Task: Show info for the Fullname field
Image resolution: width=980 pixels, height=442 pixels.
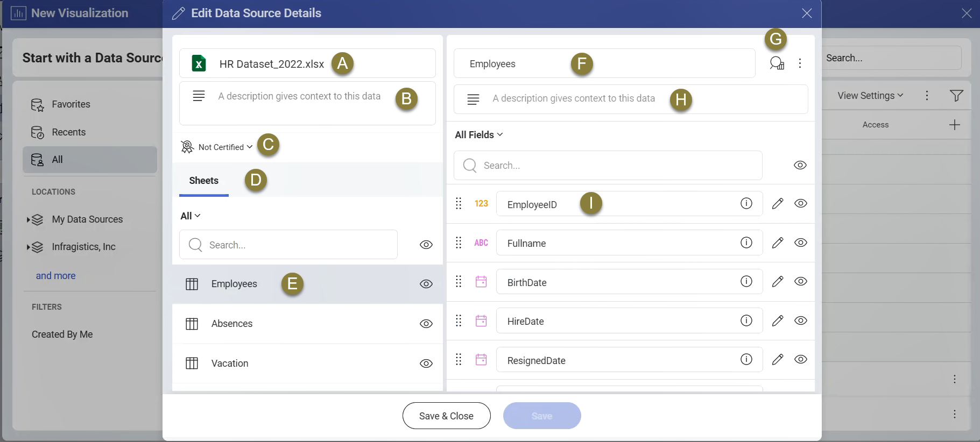Action: click(x=746, y=243)
